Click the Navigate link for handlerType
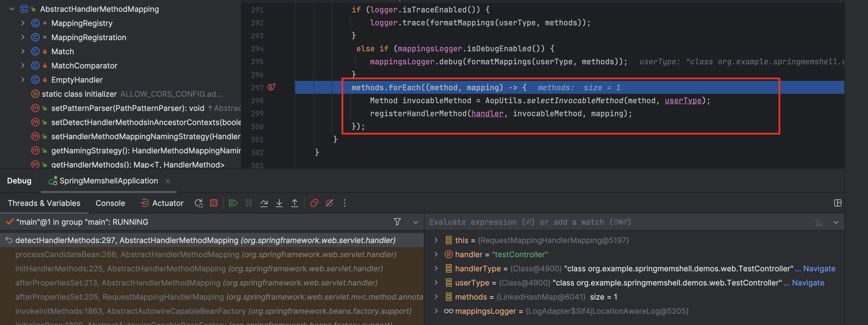Viewport: 868px width, 325px height. coord(819,268)
